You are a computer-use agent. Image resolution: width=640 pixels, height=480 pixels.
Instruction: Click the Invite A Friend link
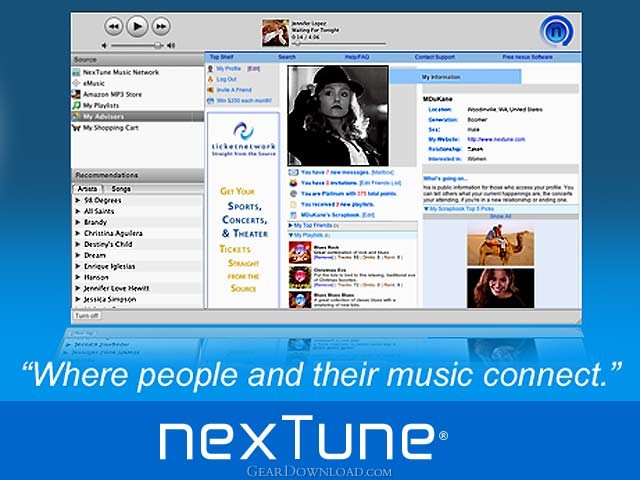point(234,90)
